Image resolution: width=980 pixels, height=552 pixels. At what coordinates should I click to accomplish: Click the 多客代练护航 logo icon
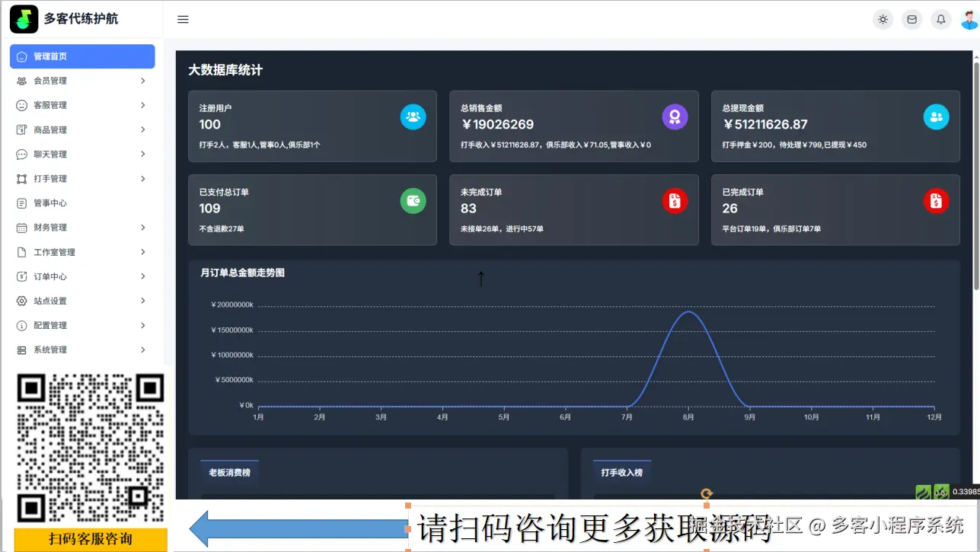tap(24, 18)
